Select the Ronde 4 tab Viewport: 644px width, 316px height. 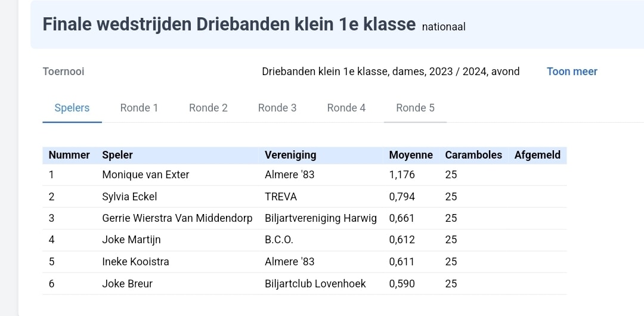pyautogui.click(x=346, y=108)
